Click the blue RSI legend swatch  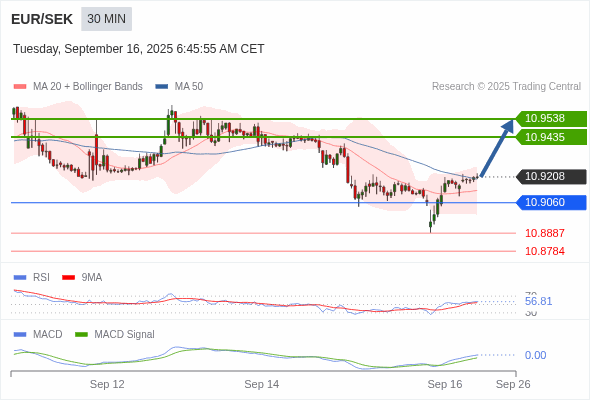pyautogui.click(x=20, y=278)
